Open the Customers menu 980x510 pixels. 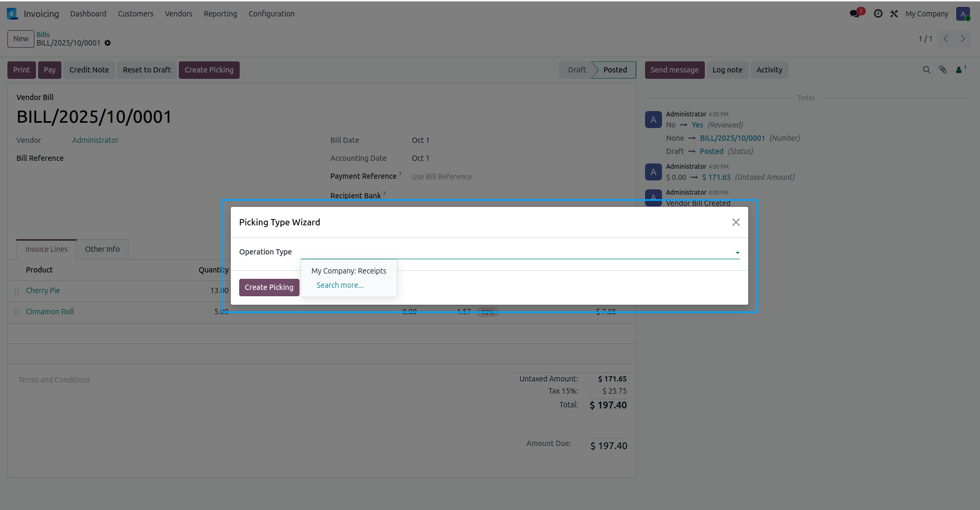coord(135,14)
